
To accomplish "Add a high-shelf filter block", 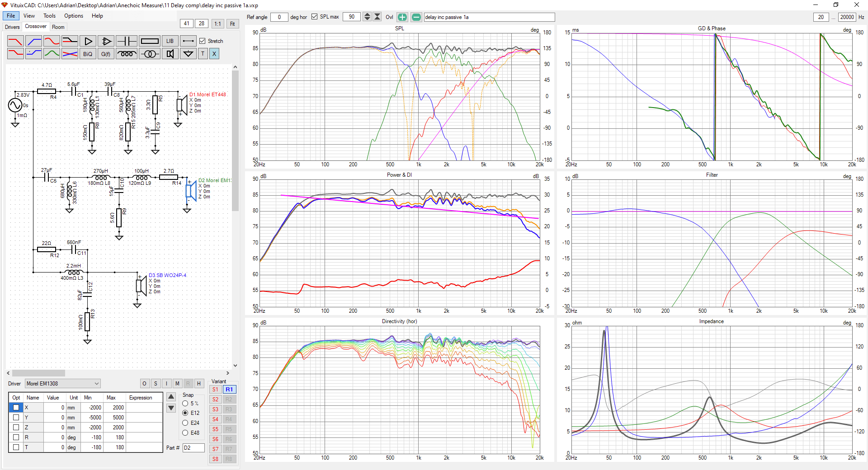I will 33,54.
